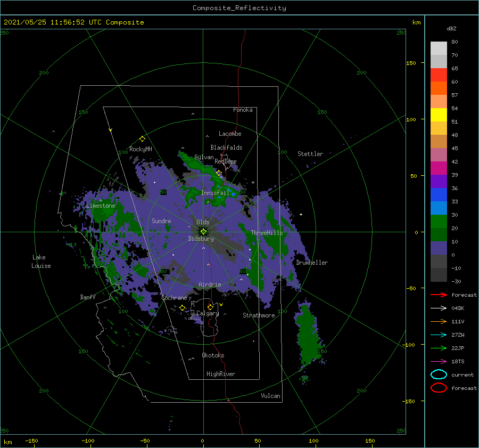This screenshot has height=448, width=479.
Task: Click the yellow radar-center diamond near Olds
Action: (x=203, y=232)
